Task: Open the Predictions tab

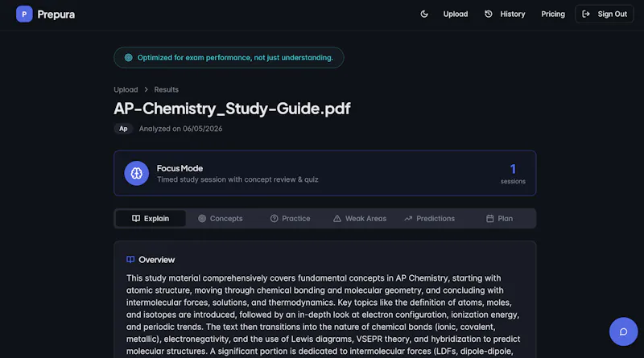Action: click(429, 218)
